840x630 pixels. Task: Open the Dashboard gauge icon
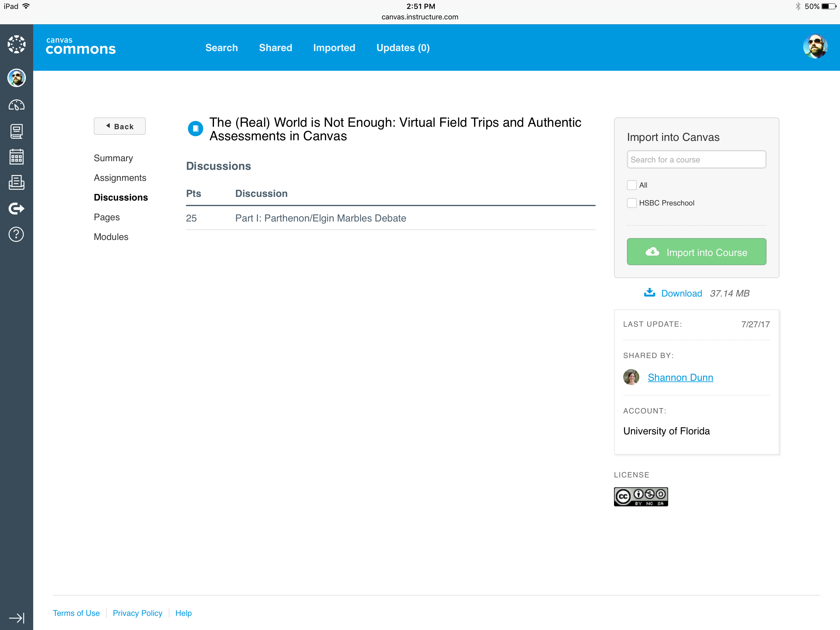tap(16, 105)
